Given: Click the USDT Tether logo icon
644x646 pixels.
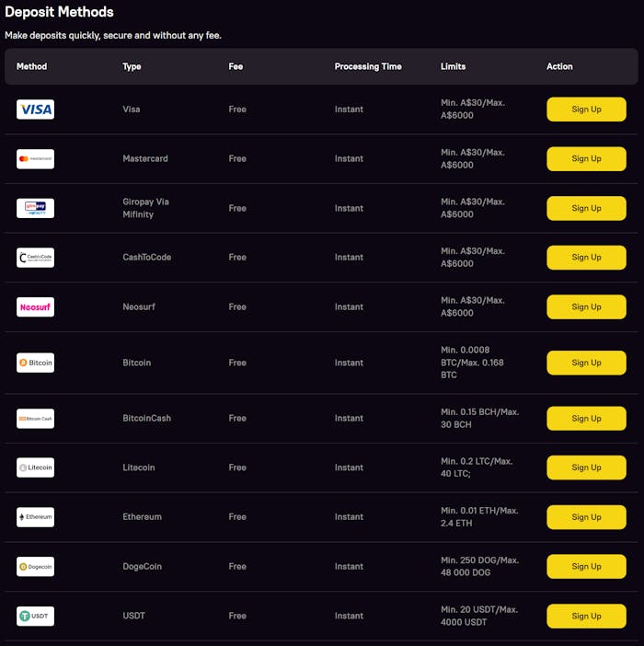Looking at the screenshot, I should pos(35,616).
